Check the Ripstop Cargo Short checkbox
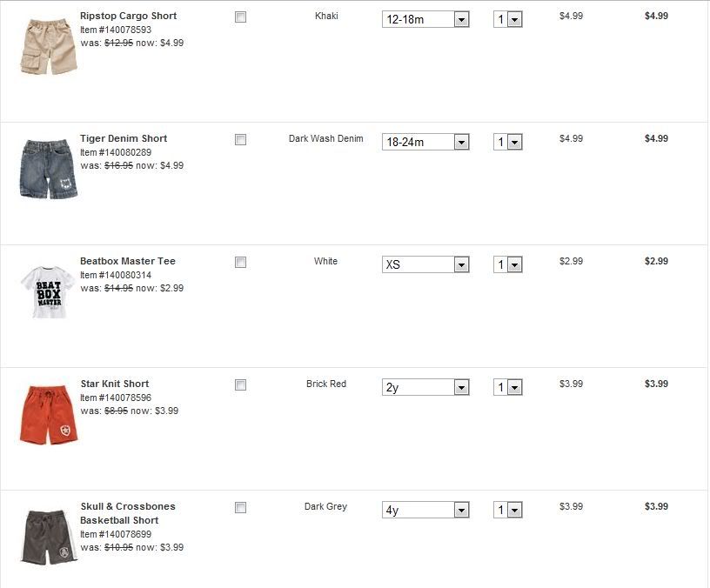This screenshot has height=588, width=710. pos(241,17)
